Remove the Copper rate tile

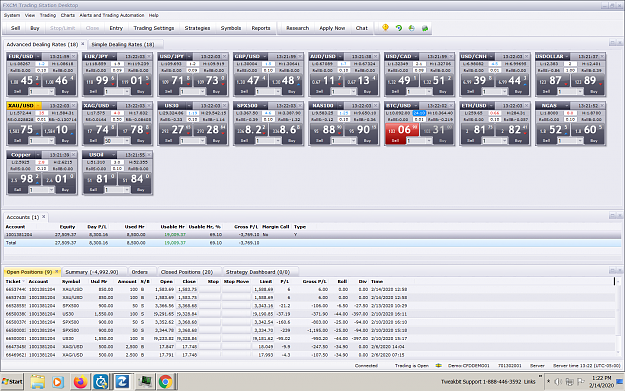point(74,155)
